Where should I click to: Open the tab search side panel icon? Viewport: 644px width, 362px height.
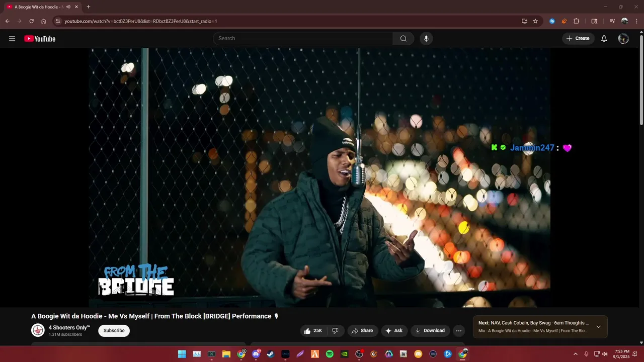click(594, 21)
